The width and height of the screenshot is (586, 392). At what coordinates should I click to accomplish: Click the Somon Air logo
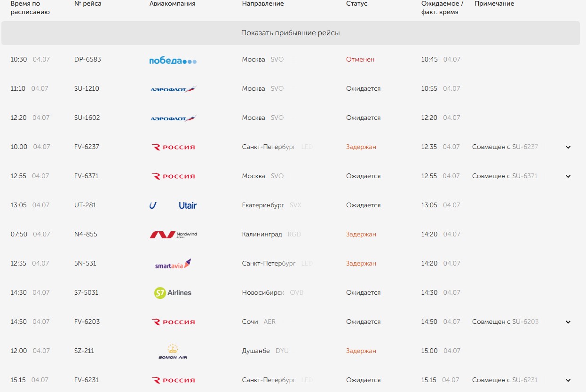[x=173, y=352]
